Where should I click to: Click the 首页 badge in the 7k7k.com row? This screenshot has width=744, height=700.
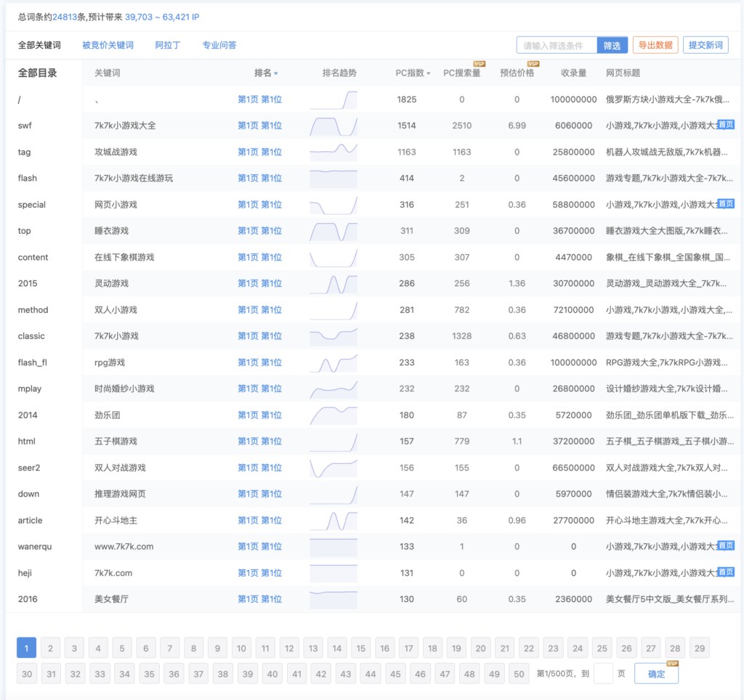click(726, 572)
